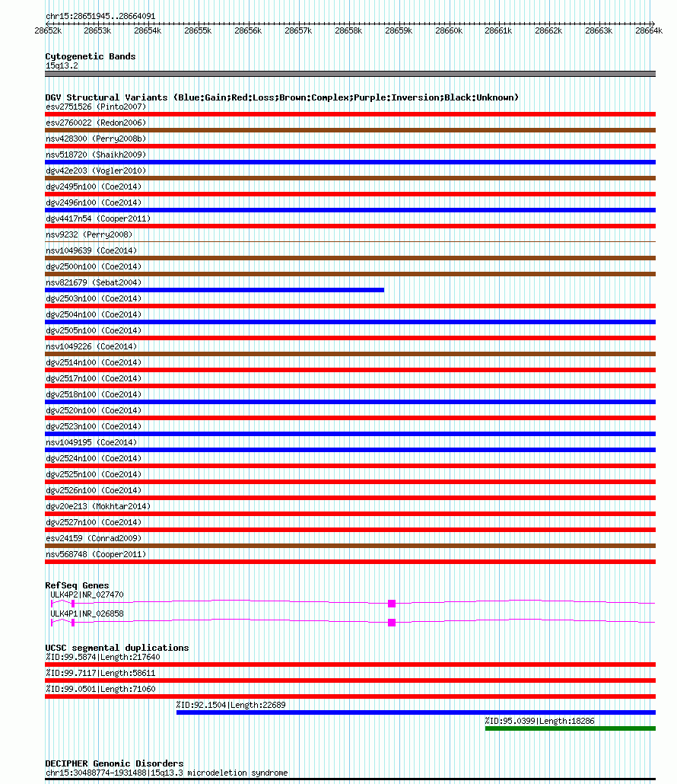Click the 28661k ruler tick label
677x784 pixels.
(499, 31)
